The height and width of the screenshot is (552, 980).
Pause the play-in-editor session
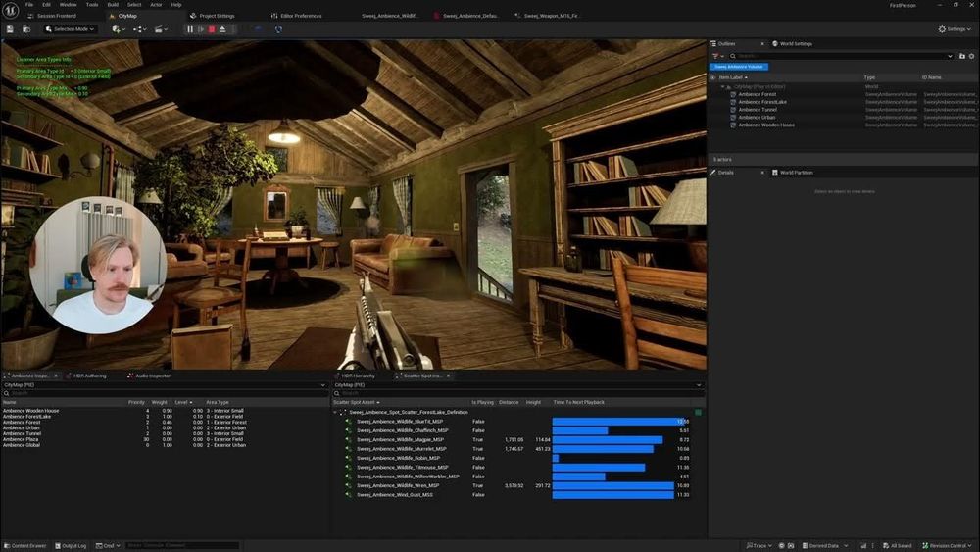(190, 29)
